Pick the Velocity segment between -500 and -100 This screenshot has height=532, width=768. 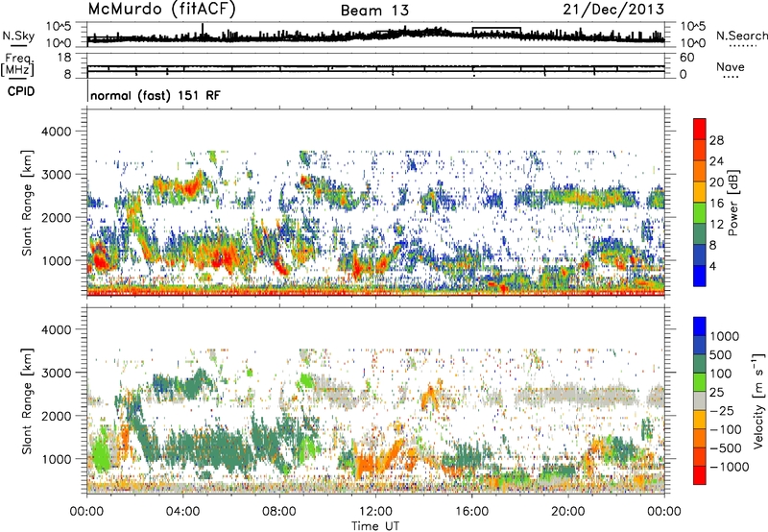coord(700,438)
